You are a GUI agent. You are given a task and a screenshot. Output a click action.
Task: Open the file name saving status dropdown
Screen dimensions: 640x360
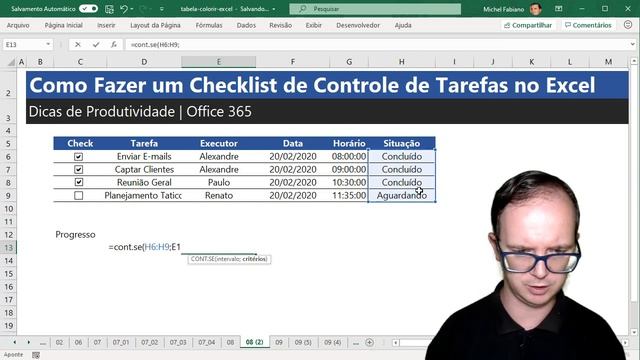[273, 9]
